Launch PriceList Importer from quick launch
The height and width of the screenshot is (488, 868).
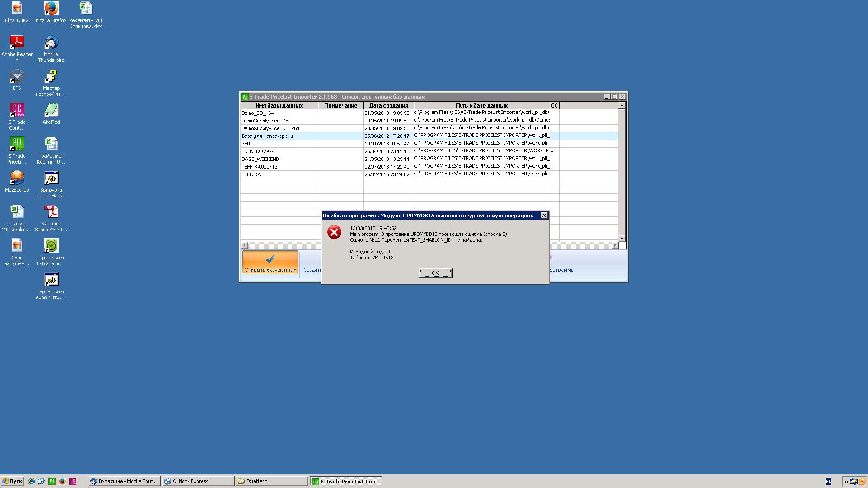pos(52,481)
